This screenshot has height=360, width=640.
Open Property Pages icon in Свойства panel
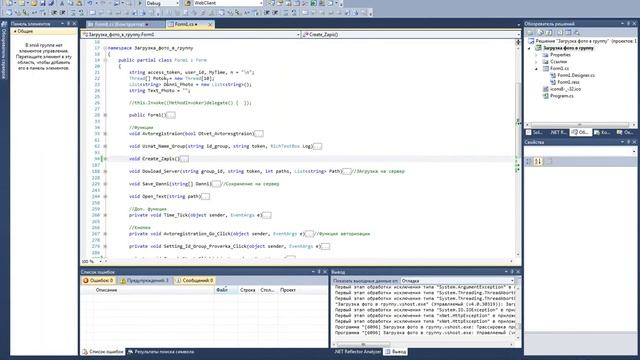pyautogui.click(x=549, y=162)
